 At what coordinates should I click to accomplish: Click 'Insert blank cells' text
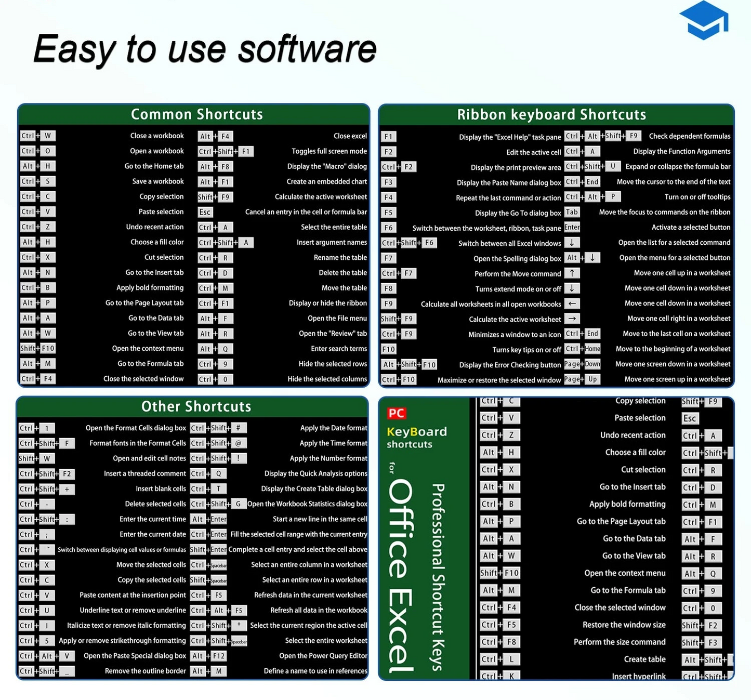(161, 488)
